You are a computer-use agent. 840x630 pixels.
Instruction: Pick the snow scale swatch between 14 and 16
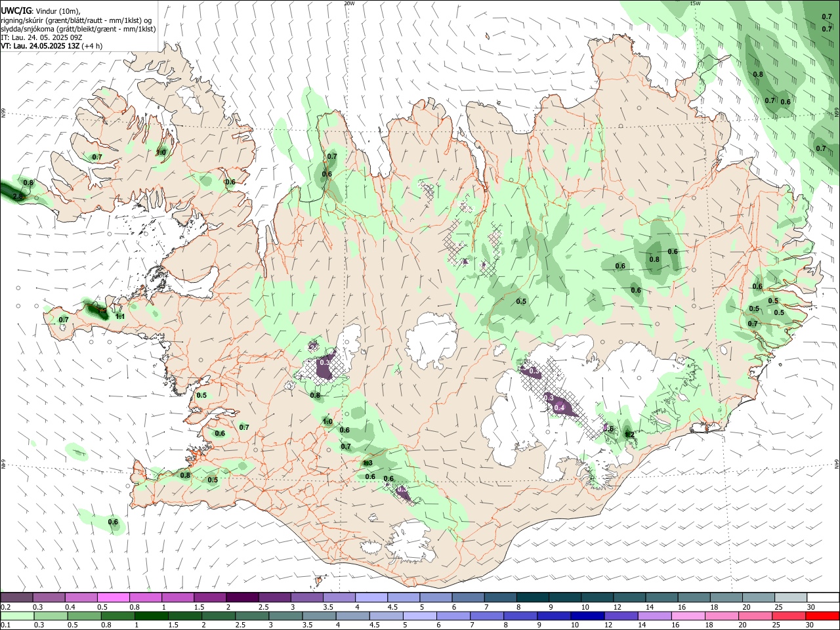[662, 598]
